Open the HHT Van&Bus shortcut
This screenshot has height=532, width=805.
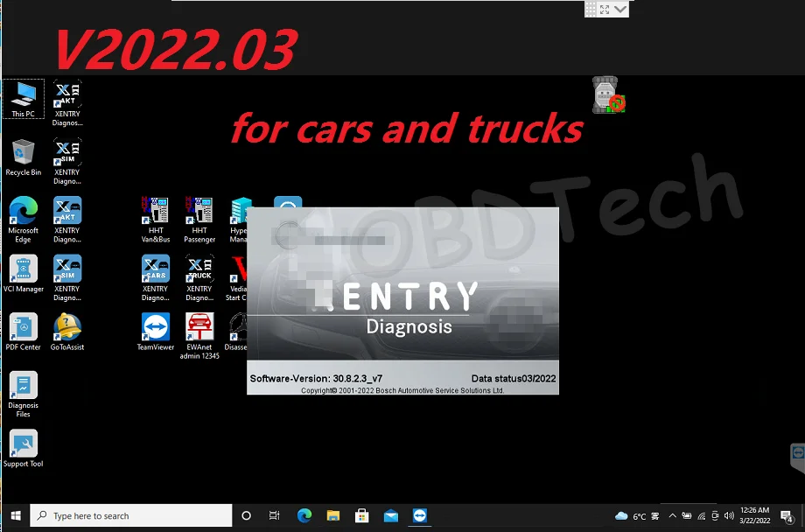coord(156,220)
